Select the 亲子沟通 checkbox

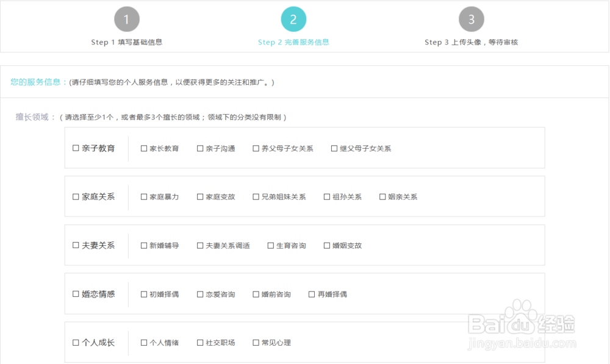click(x=200, y=149)
